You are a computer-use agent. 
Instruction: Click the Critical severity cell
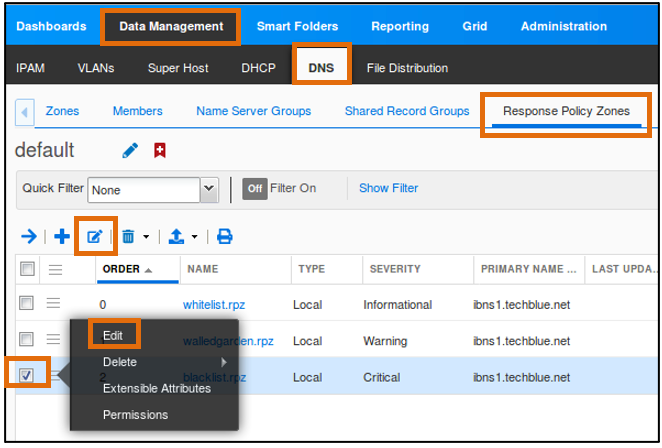point(382,377)
